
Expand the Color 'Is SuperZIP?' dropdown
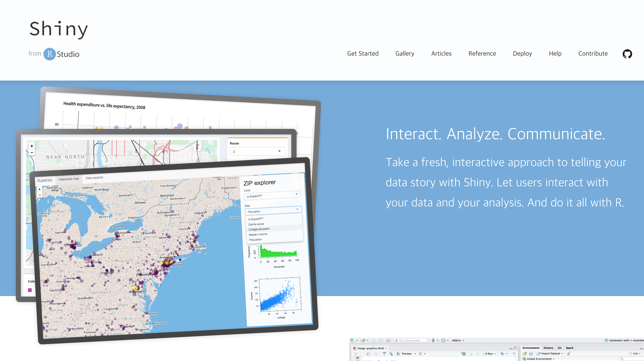coord(272,195)
